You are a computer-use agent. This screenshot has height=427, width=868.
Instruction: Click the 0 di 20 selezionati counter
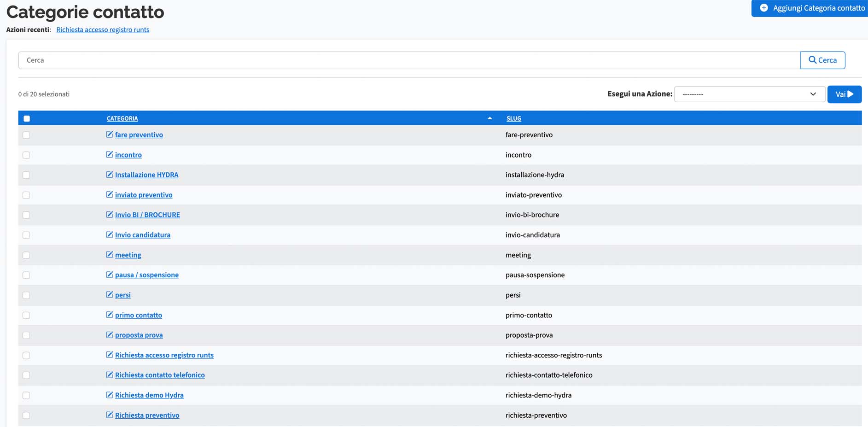(44, 94)
